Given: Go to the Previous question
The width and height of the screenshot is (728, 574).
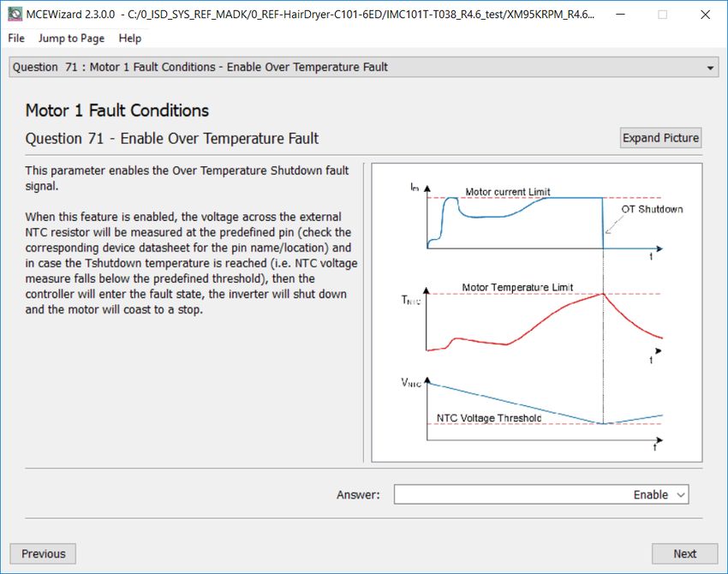Looking at the screenshot, I should point(43,553).
